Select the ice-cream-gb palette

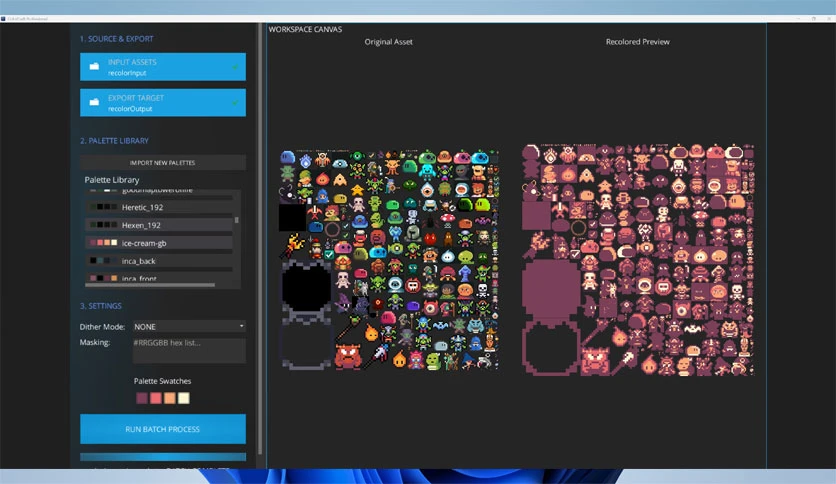point(159,243)
